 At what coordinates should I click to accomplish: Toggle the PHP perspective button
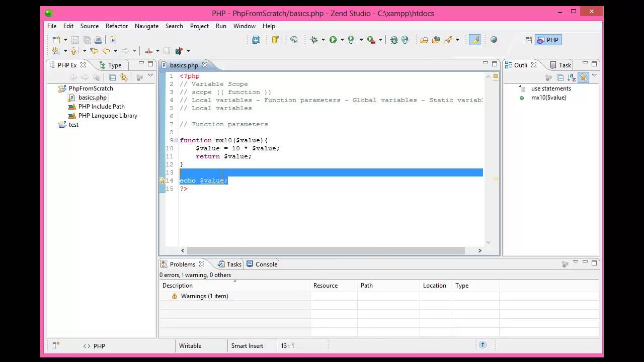click(548, 40)
